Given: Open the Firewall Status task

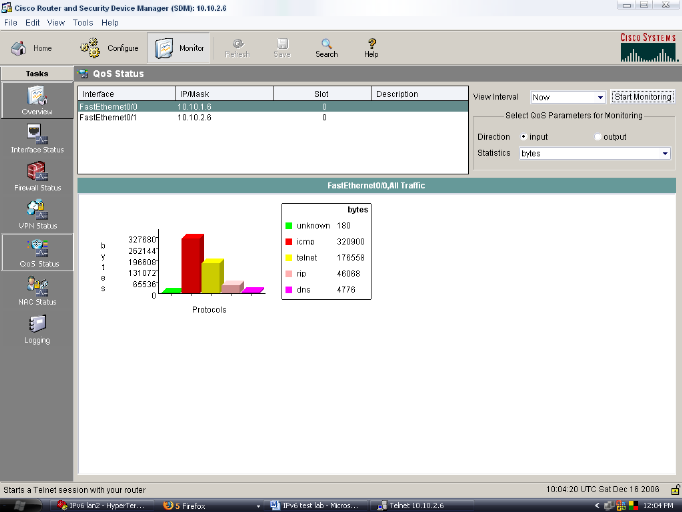Looking at the screenshot, I should pyautogui.click(x=37, y=172).
